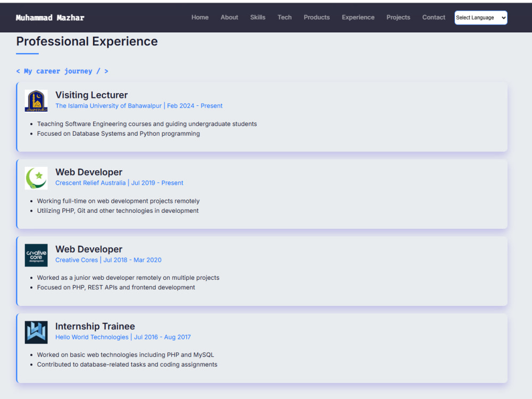Click the Professional Experience heading
532x399 pixels.
click(87, 41)
